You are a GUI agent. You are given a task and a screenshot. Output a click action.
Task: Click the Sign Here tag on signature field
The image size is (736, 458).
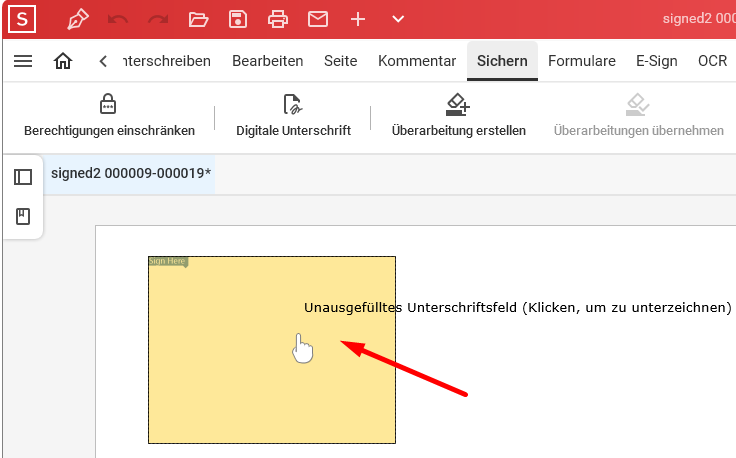(x=168, y=261)
